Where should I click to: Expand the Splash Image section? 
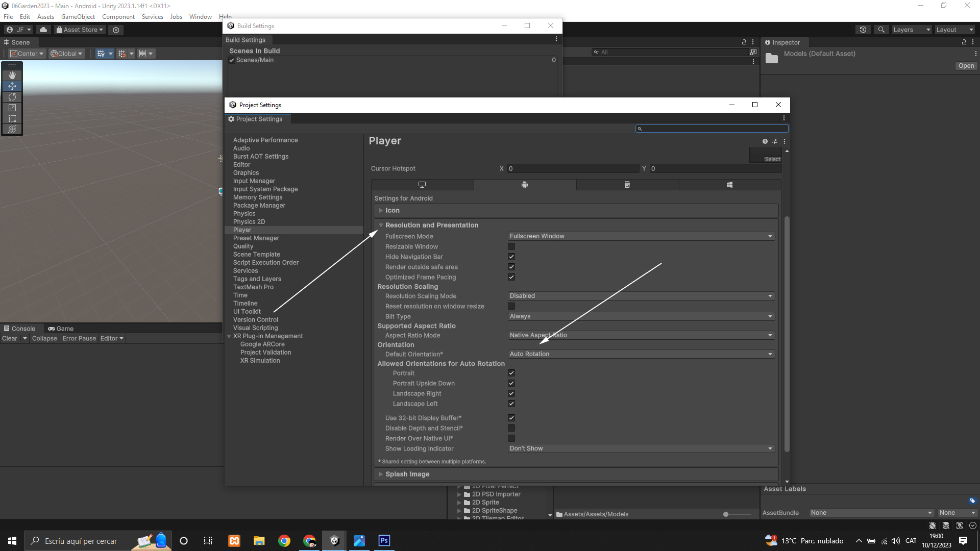coord(407,474)
